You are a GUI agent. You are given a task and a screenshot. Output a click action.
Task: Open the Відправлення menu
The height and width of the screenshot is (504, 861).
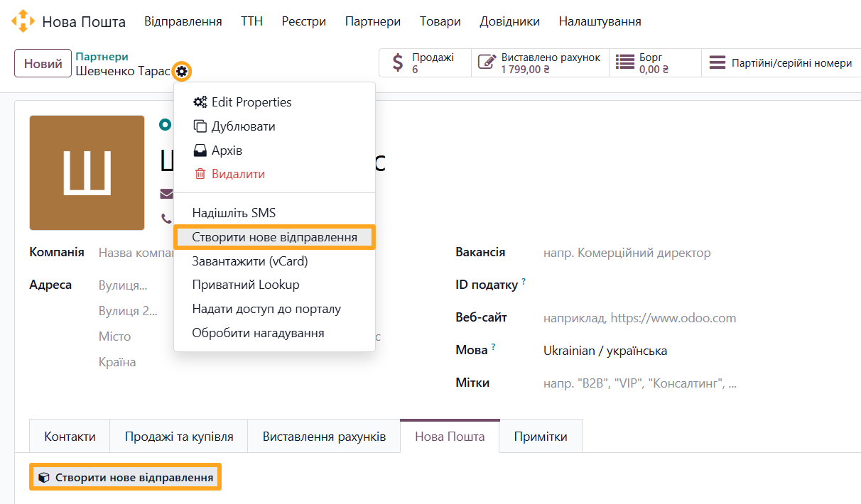pyautogui.click(x=183, y=21)
